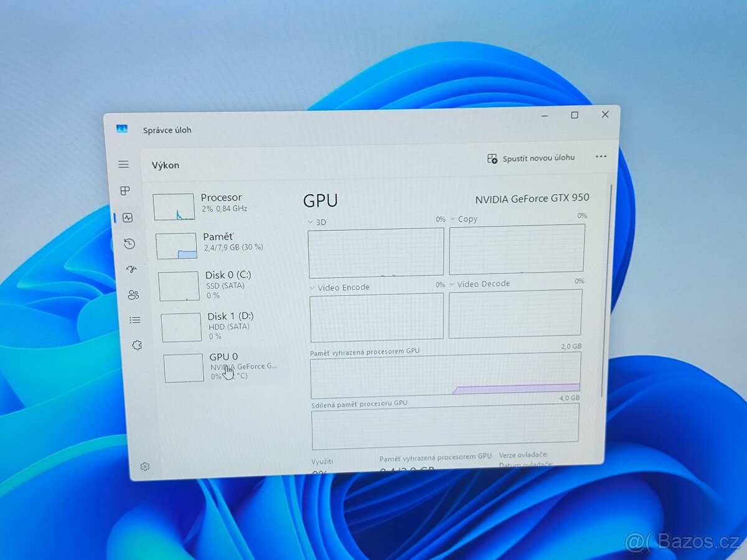Click the SSD (SATA) label
The height and width of the screenshot is (560, 747).
[225, 286]
